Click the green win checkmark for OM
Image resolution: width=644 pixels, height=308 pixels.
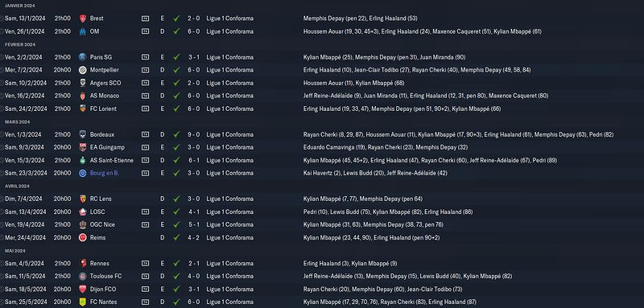pyautogui.click(x=176, y=31)
